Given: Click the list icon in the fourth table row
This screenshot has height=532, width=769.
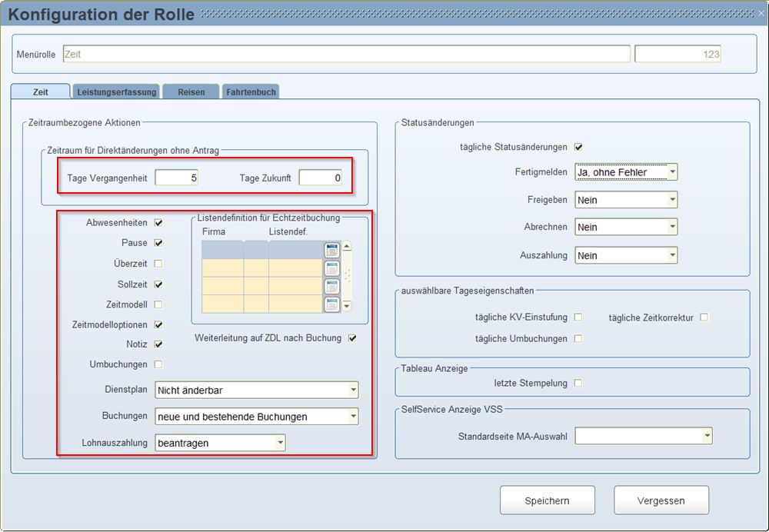Looking at the screenshot, I should [x=331, y=304].
